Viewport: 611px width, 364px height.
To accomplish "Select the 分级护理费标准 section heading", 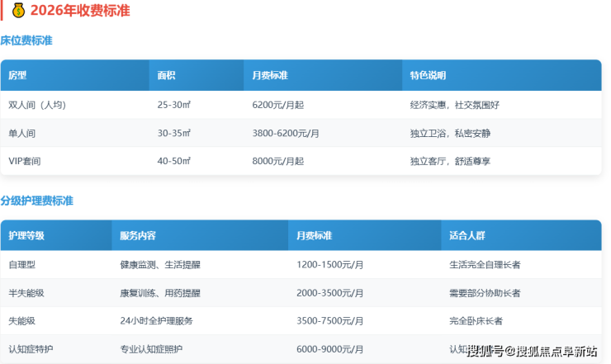I will [37, 201].
